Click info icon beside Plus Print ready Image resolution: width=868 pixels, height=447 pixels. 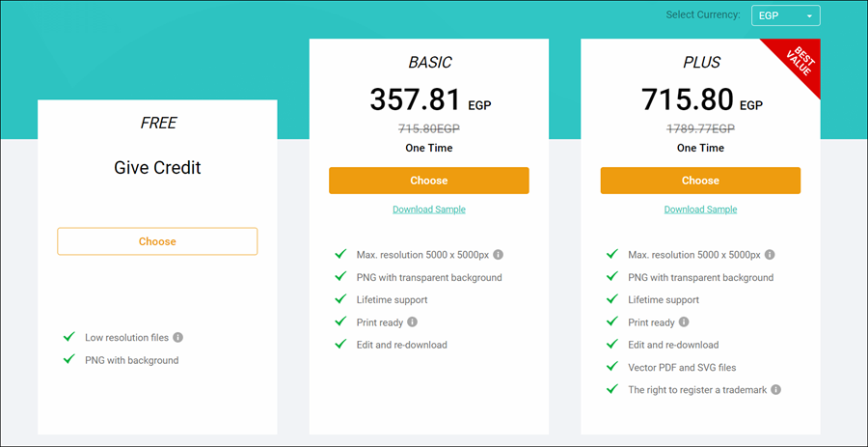(x=684, y=322)
